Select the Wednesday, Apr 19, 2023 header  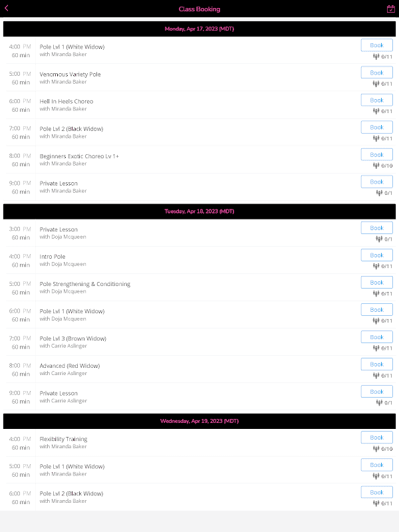(199, 421)
